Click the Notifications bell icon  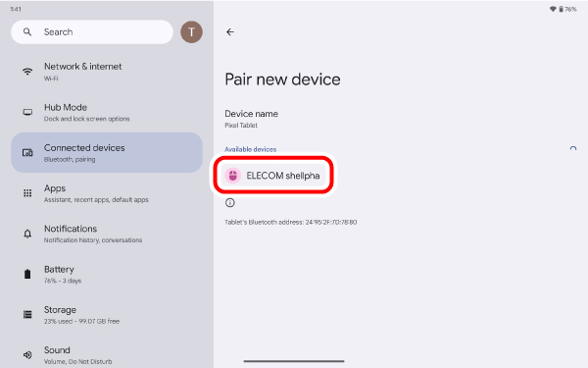(x=27, y=234)
